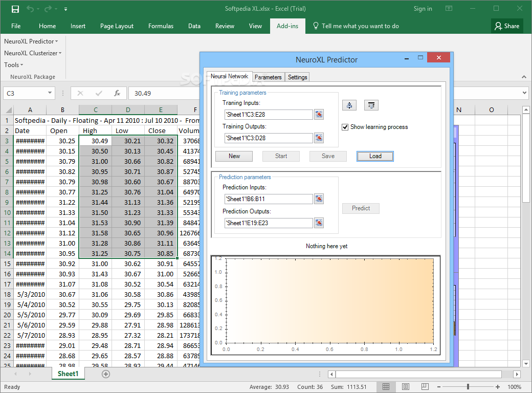This screenshot has height=393, width=532.
Task: Switch to Page Layout view icon
Action: [406, 387]
